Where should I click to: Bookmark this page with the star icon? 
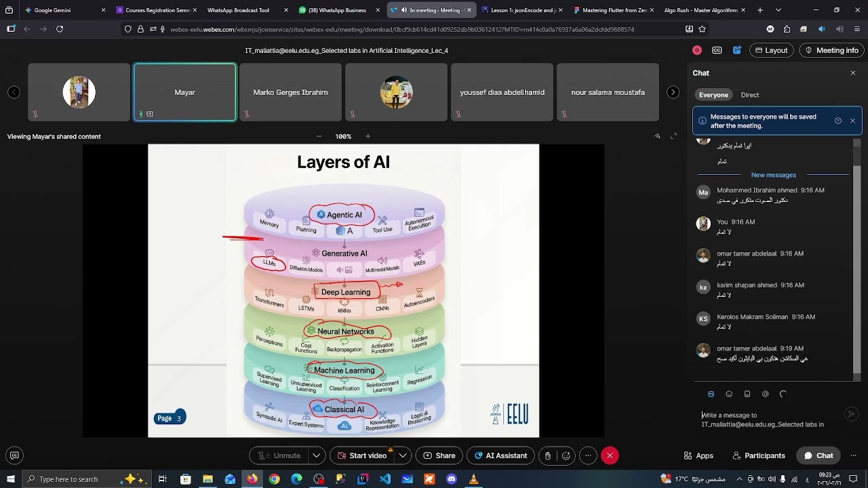coord(703,29)
